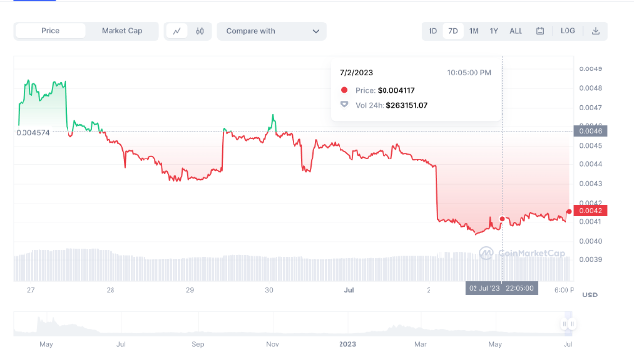Select the Price tab

coord(50,31)
